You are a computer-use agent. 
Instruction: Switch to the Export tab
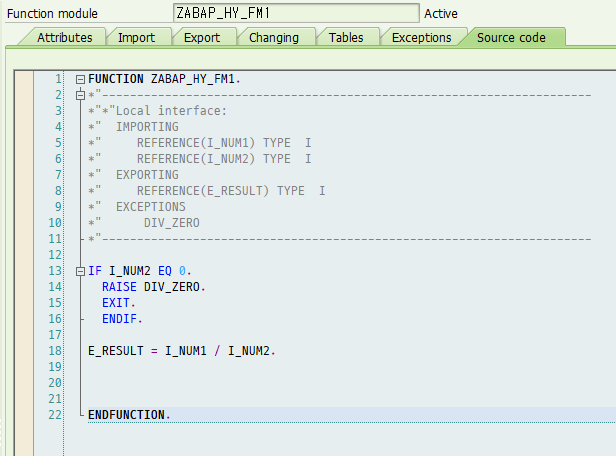[202, 38]
